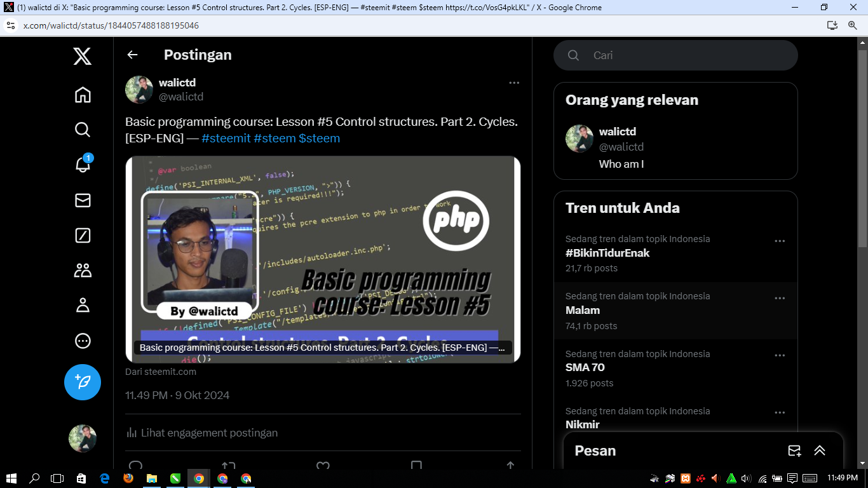
Task: Focus the Cari search field
Action: click(x=675, y=55)
